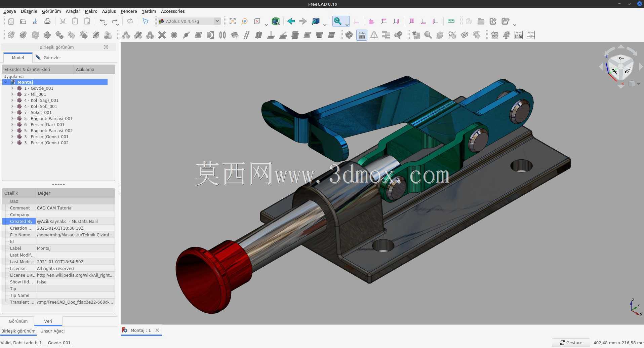The width and height of the screenshot is (644, 348).
Task: Click the Refresh recompute icon
Action: click(x=130, y=22)
